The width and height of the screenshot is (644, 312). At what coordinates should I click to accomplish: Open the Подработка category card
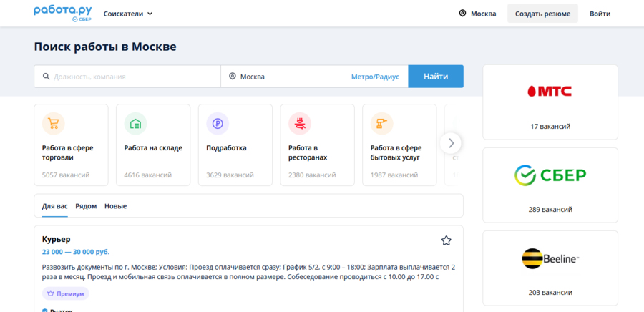(235, 145)
